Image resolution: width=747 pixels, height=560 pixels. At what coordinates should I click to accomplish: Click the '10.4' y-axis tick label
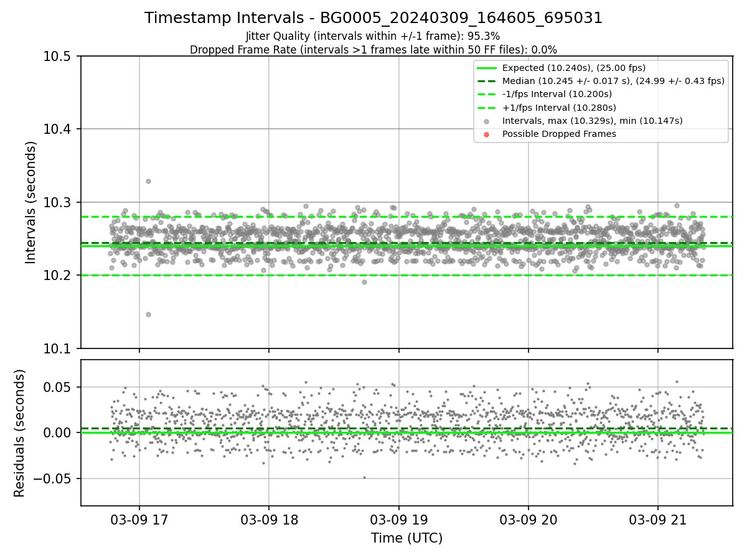click(x=58, y=129)
